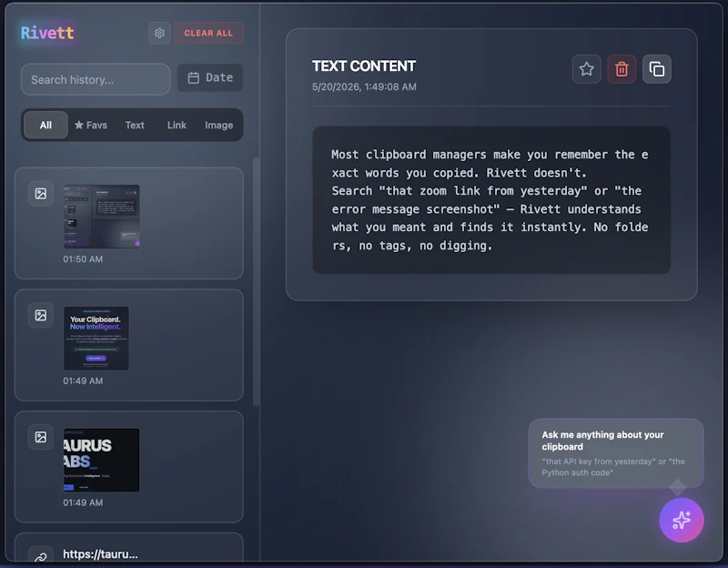Open the AURUS ABS image thumbnail
Viewport: 728px width, 568px height.
(102, 460)
